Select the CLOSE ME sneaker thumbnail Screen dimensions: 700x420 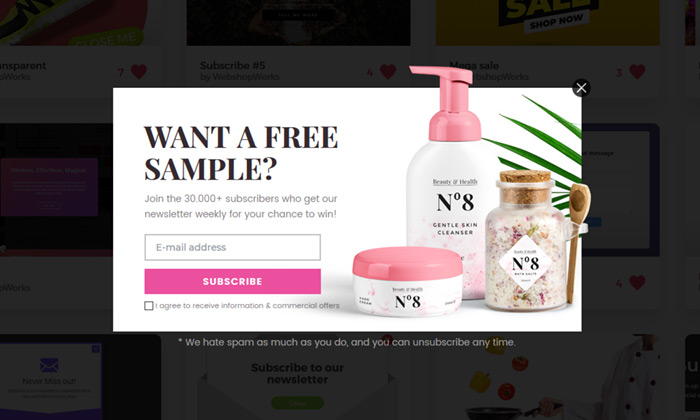74,22
